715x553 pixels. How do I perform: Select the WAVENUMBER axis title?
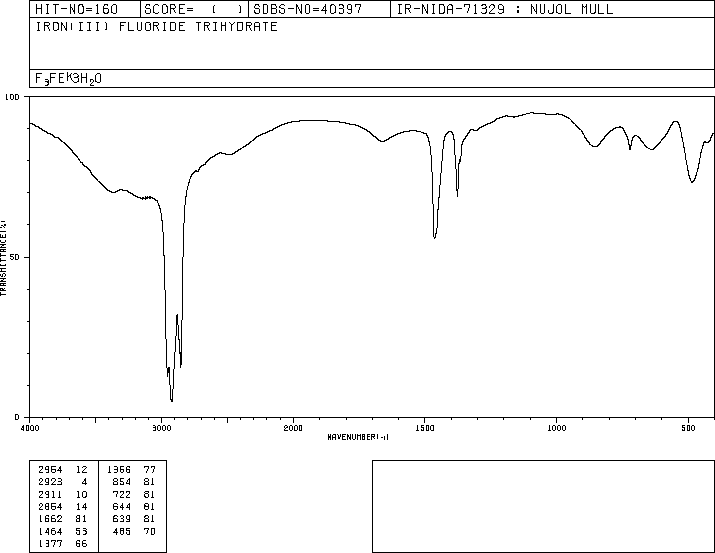point(358,437)
